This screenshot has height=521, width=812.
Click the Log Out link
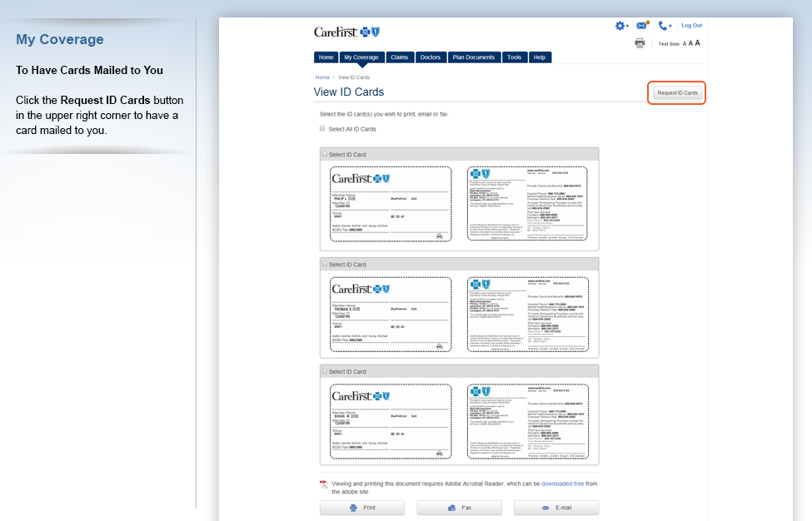pos(691,25)
